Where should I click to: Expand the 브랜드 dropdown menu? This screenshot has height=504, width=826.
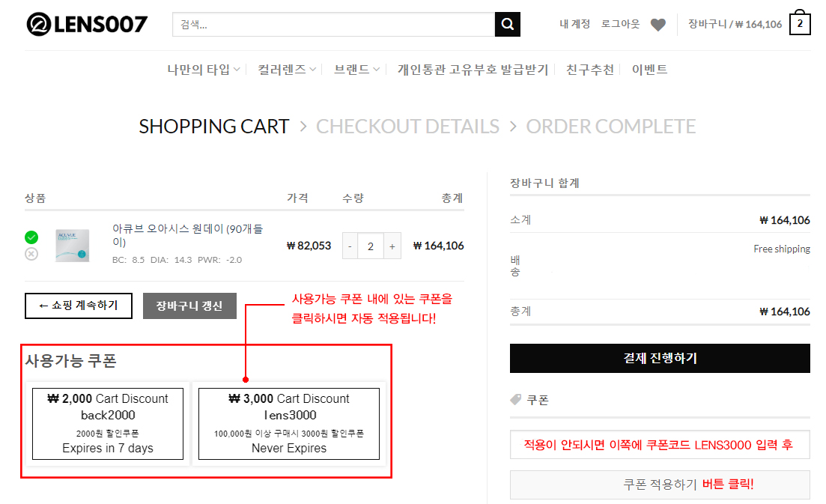click(357, 70)
